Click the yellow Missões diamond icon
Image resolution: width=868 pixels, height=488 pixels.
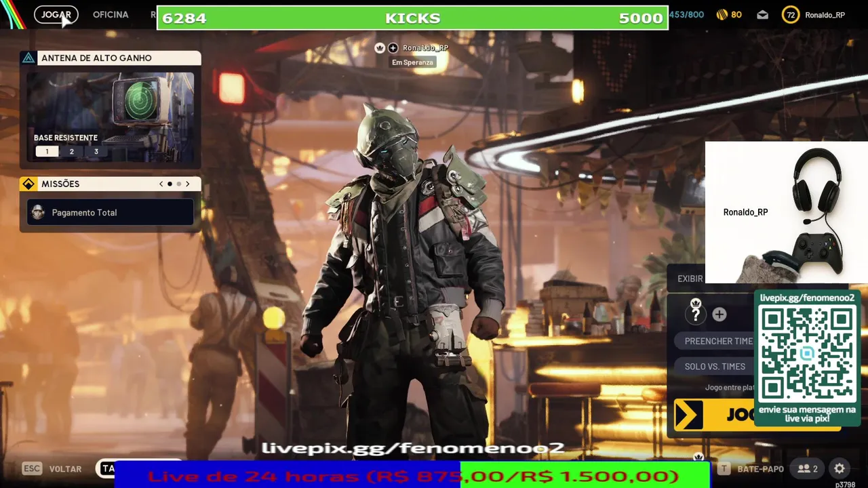point(28,184)
